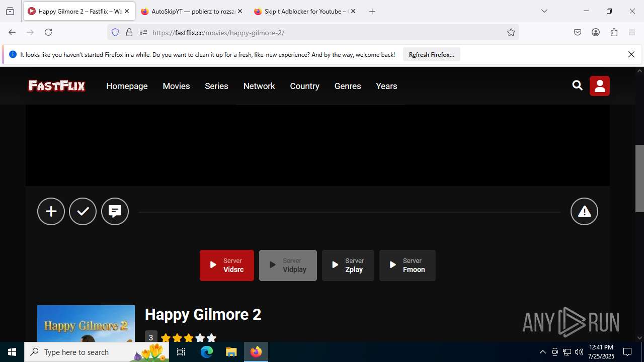Image resolution: width=644 pixels, height=362 pixels.
Task: Open the comments icon button
Action: (x=115, y=211)
